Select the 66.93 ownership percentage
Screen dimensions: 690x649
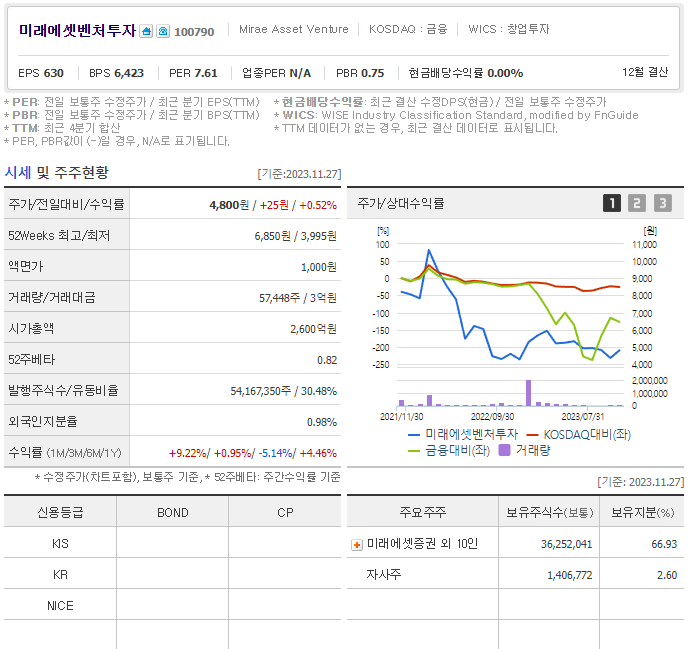[664, 545]
